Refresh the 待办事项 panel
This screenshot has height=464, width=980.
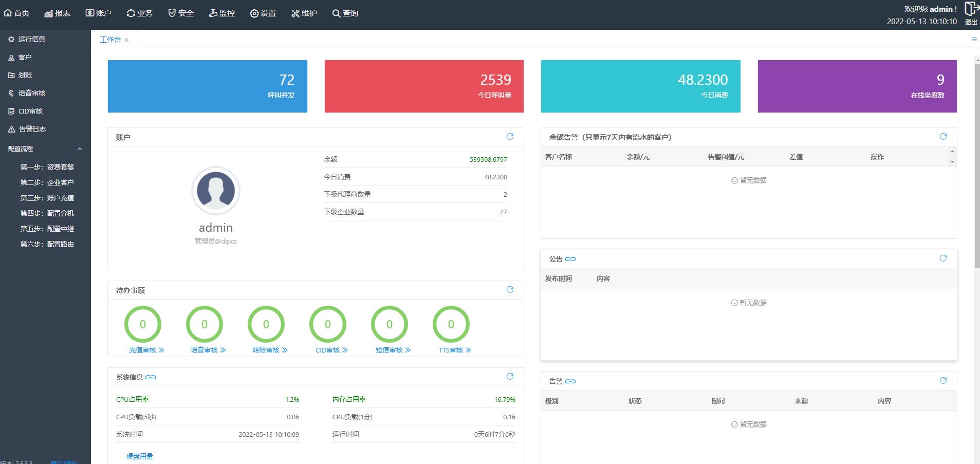click(510, 289)
